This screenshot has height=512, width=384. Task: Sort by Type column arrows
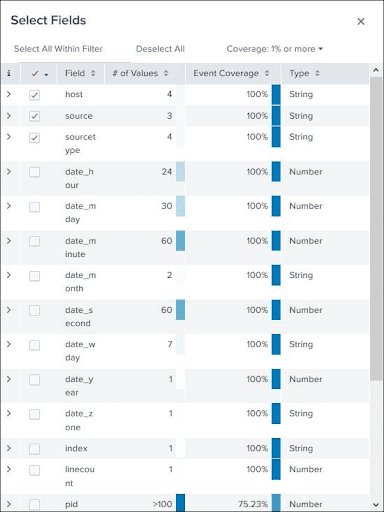(317, 73)
